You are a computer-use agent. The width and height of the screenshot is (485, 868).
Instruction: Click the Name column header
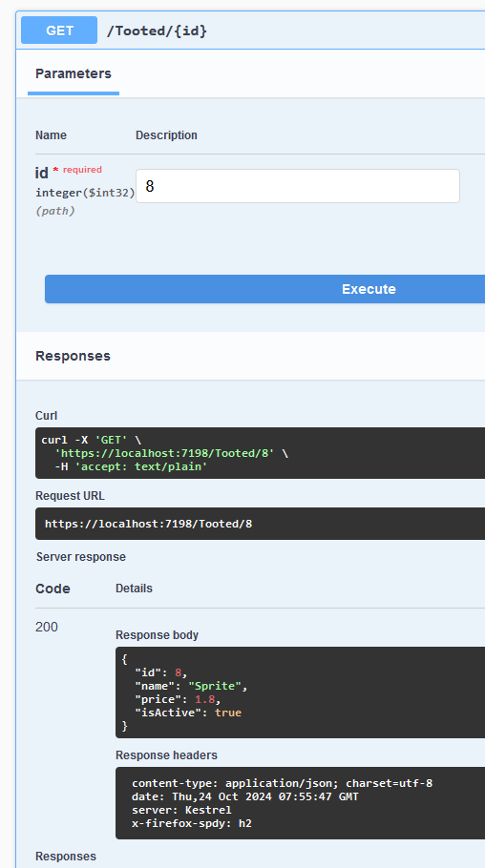[51, 135]
